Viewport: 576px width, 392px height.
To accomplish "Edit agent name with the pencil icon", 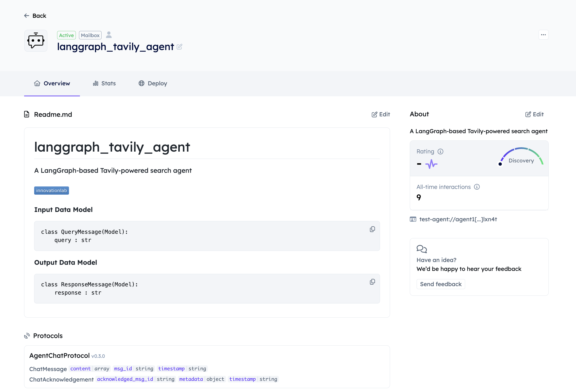I will 179,47.
